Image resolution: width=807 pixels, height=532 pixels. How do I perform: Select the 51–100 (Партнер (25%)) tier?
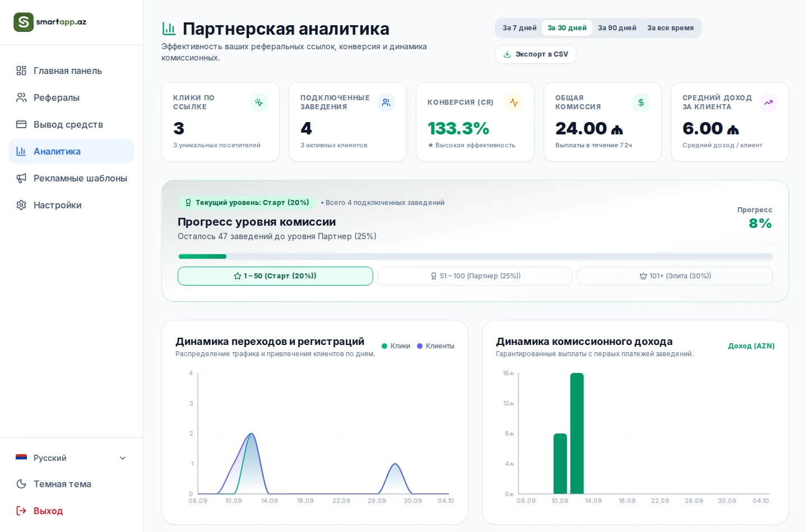click(x=475, y=276)
